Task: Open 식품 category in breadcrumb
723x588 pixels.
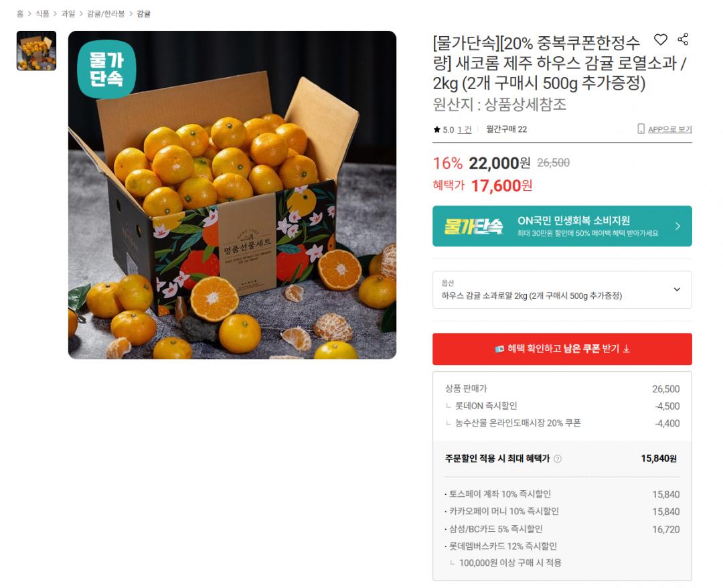Action: [42, 14]
